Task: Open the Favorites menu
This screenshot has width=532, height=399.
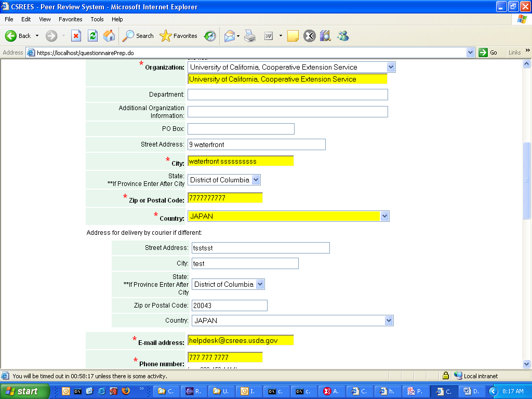Action: [x=70, y=19]
